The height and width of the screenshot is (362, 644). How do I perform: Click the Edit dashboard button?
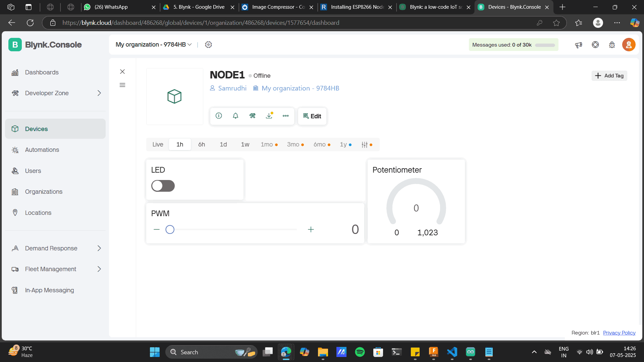[312, 116]
